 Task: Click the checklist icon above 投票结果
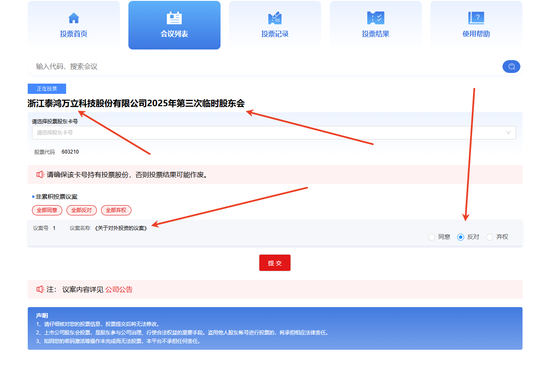pyautogui.click(x=376, y=18)
